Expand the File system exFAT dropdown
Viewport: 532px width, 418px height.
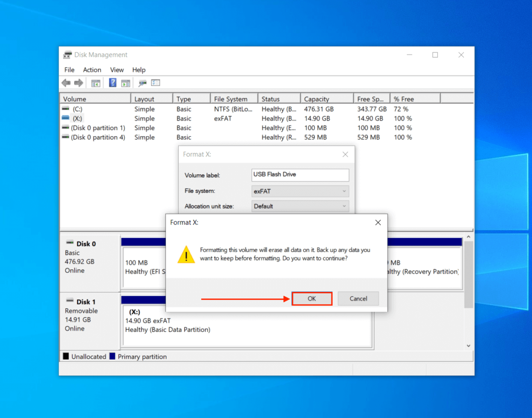(x=300, y=191)
